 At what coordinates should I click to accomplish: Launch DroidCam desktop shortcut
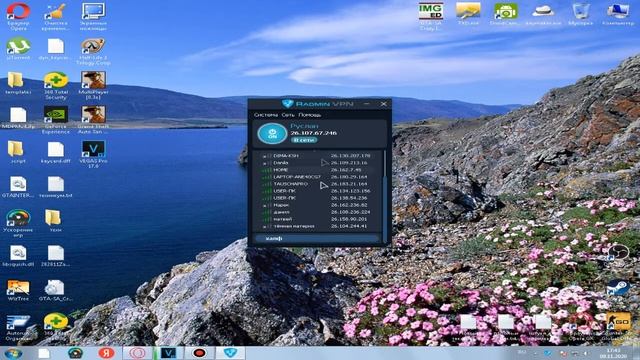505,14
